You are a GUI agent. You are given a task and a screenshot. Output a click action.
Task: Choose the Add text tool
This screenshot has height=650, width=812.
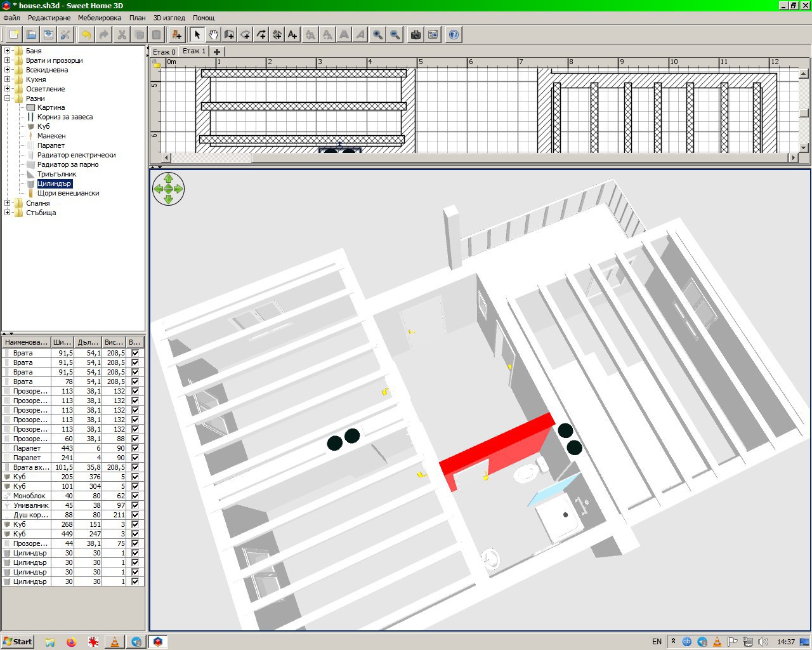pyautogui.click(x=292, y=34)
